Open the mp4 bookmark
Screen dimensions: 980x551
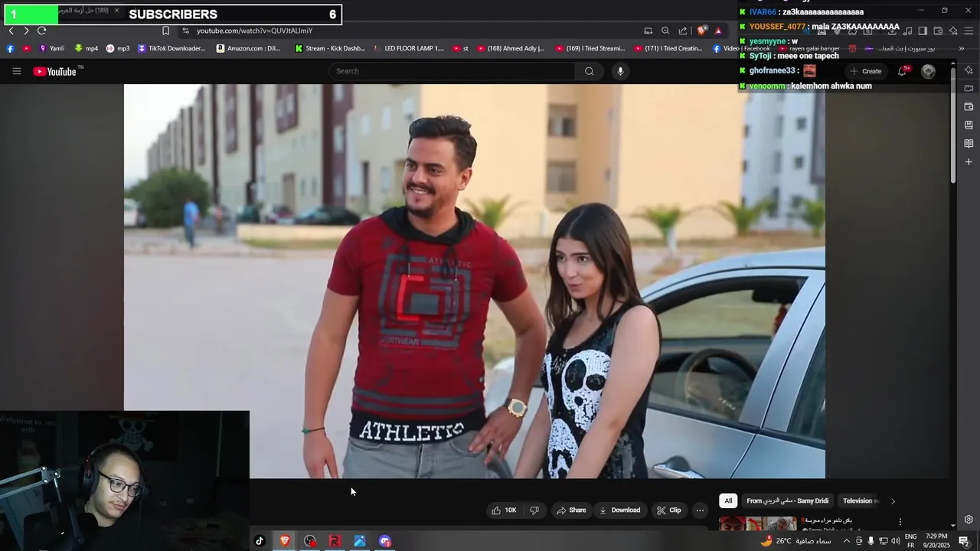click(86, 48)
